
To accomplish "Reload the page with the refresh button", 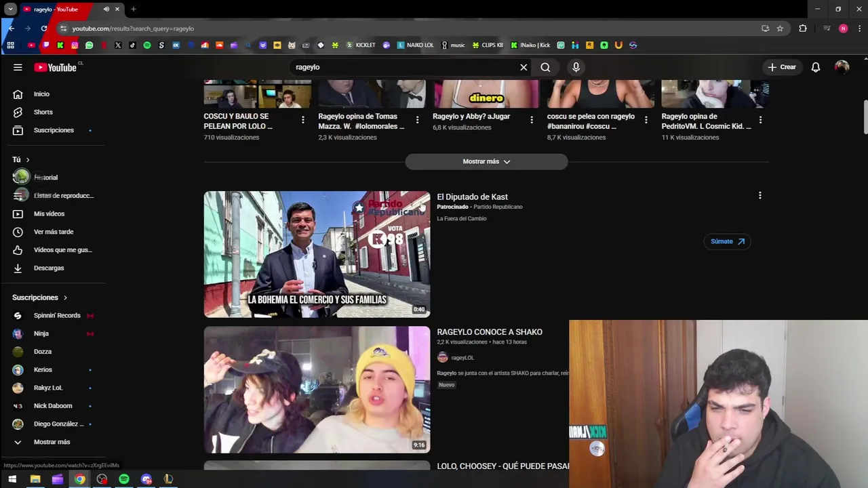I will pos(44,28).
